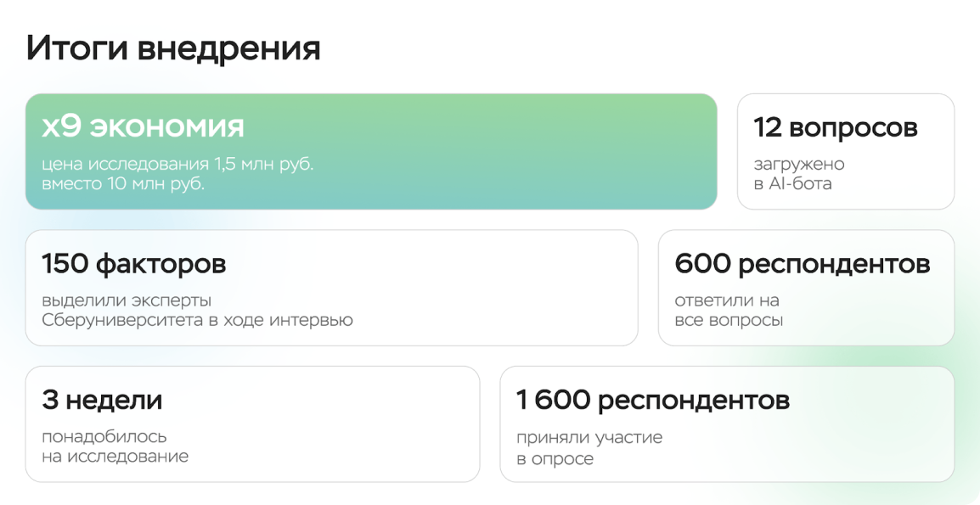
Task: Click the "загружено в AI-бота" caption
Action: point(799,174)
